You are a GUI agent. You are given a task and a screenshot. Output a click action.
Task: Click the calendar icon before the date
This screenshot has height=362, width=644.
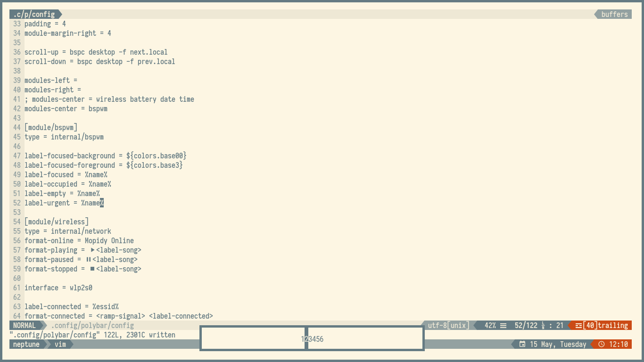click(x=522, y=344)
